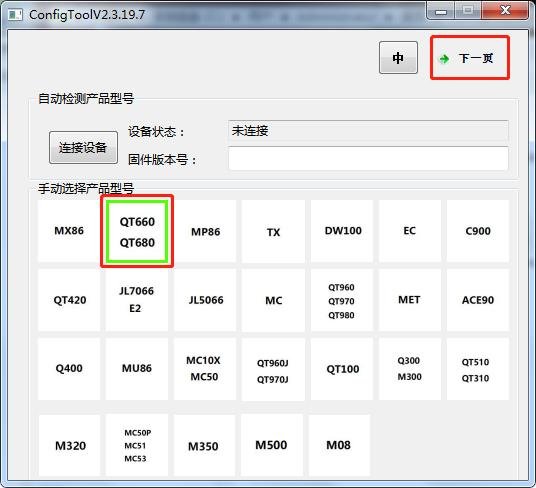Select the MX86 product model

(69, 231)
